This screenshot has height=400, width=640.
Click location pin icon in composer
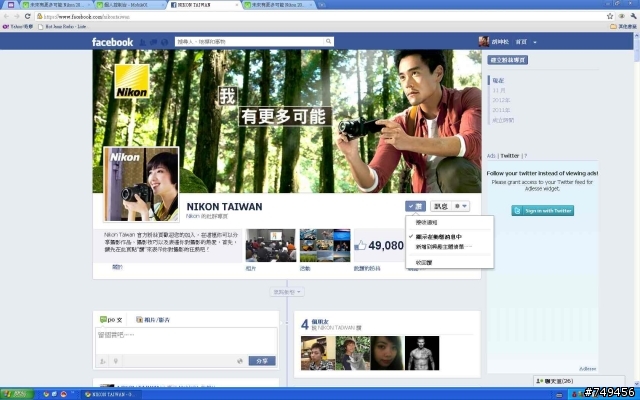click(x=116, y=361)
